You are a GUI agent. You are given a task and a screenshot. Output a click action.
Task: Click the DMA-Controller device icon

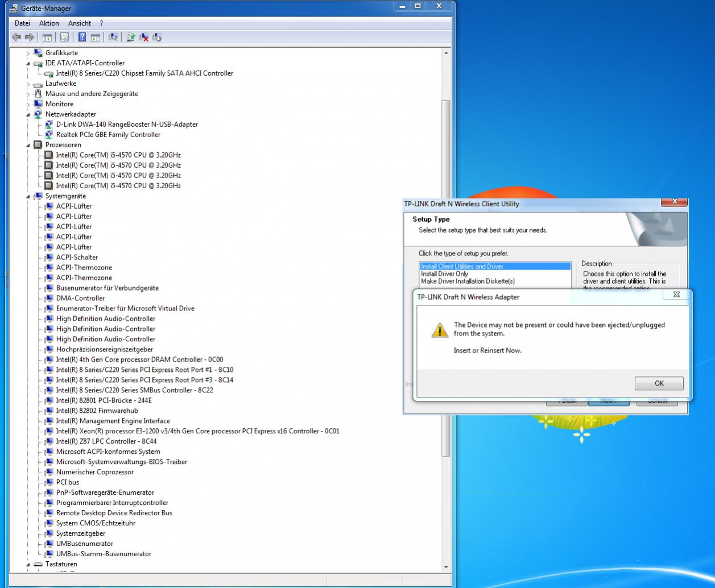(49, 299)
